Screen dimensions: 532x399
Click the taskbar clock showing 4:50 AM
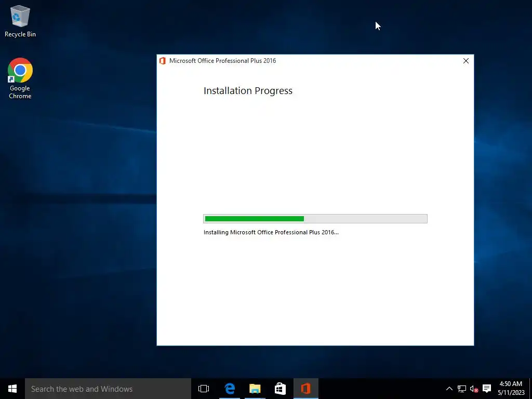(x=511, y=389)
